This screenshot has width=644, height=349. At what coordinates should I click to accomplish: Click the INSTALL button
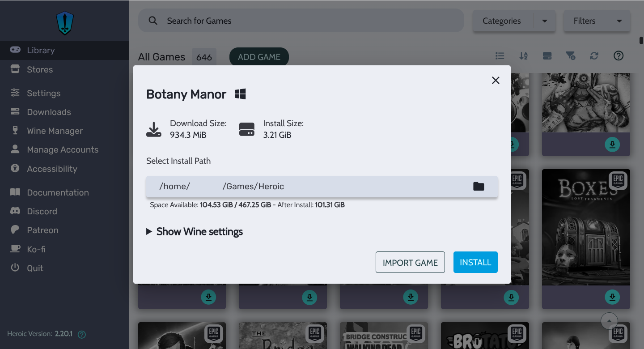[x=475, y=262]
